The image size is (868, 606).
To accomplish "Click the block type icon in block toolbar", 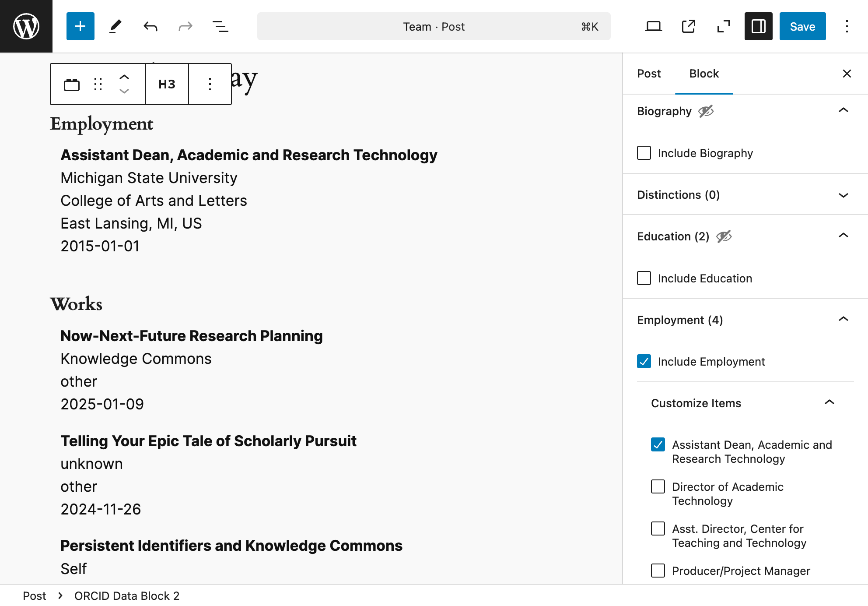I will [x=72, y=84].
